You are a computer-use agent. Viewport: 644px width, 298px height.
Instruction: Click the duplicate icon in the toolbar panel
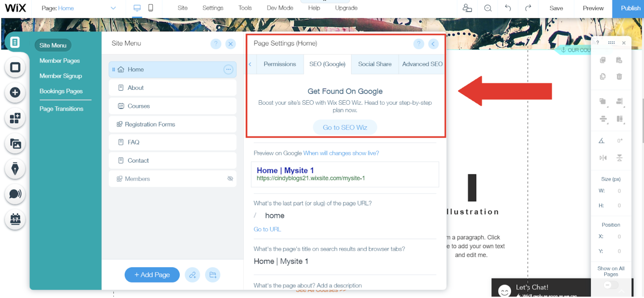pos(603,77)
